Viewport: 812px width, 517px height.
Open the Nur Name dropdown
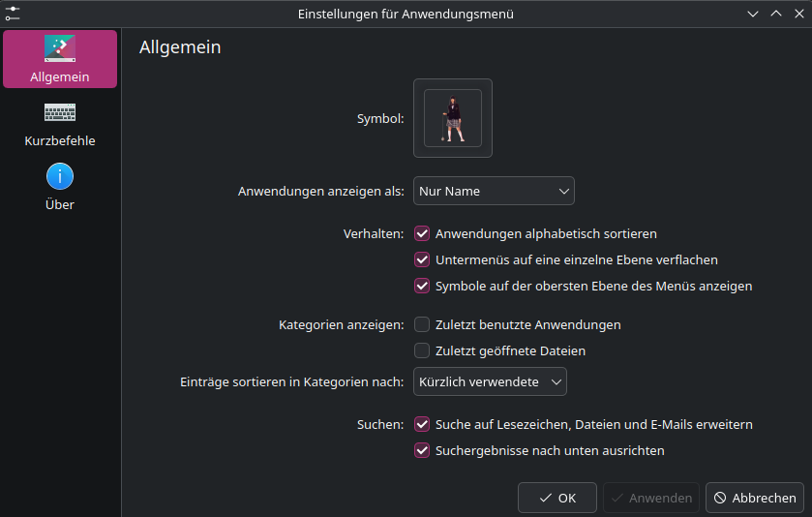click(494, 191)
